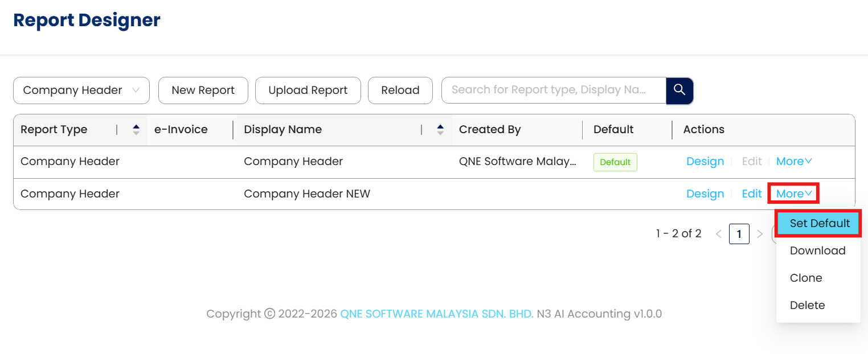Focus the report search input field
The height and width of the screenshot is (354, 868).
tap(552, 90)
